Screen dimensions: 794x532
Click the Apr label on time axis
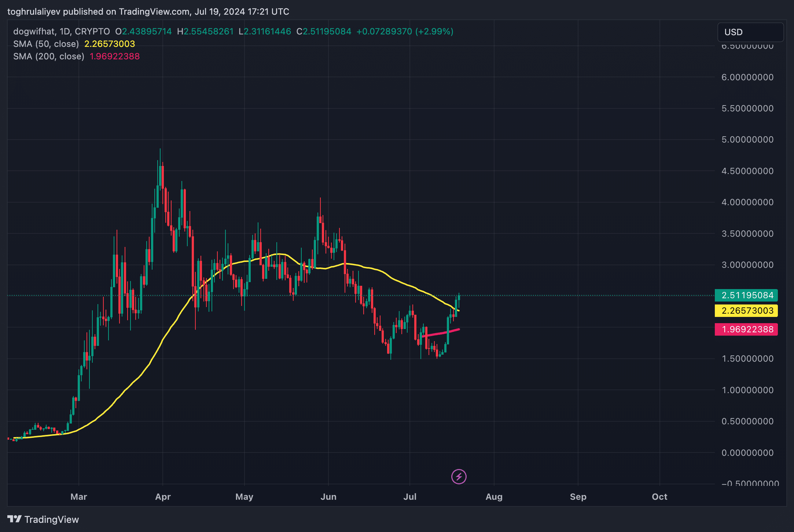[x=163, y=497]
